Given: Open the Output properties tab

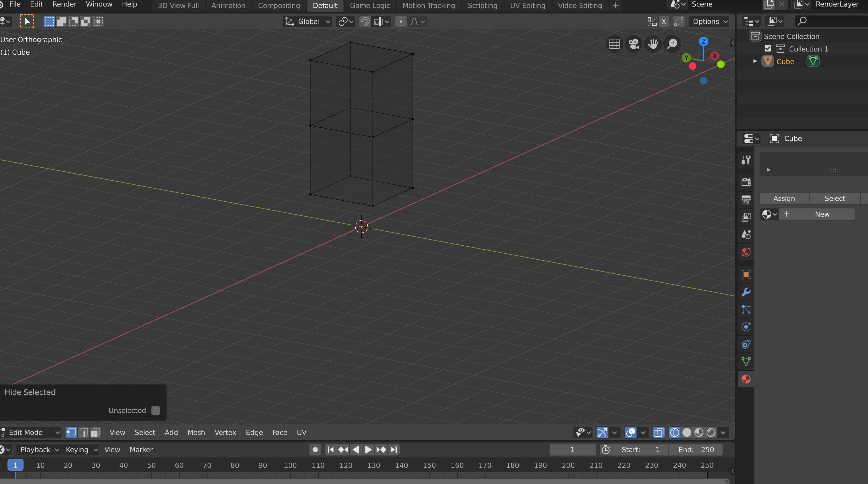Looking at the screenshot, I should point(746,200).
